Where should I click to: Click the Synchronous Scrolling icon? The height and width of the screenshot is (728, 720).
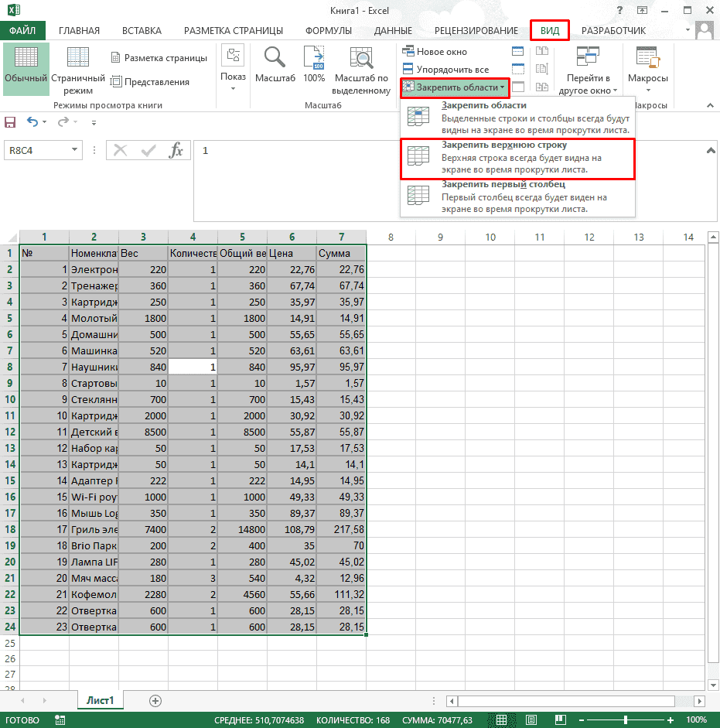(x=542, y=69)
